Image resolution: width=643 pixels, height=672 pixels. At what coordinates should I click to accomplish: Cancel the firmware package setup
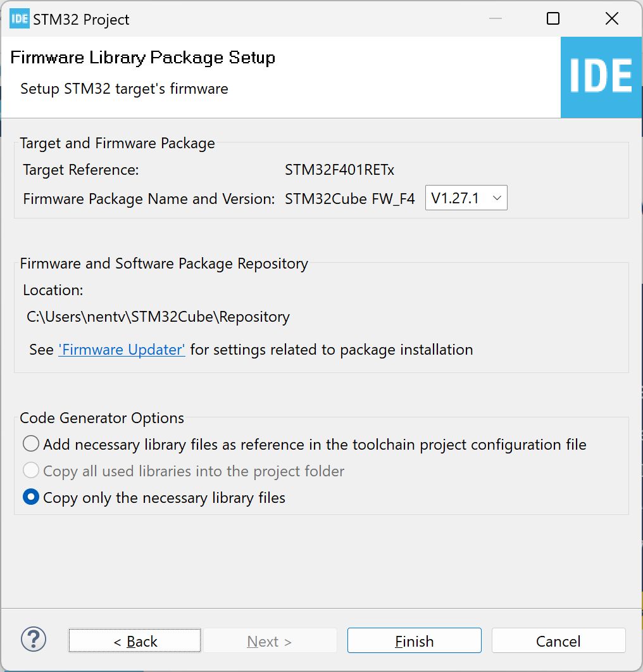coord(558,641)
